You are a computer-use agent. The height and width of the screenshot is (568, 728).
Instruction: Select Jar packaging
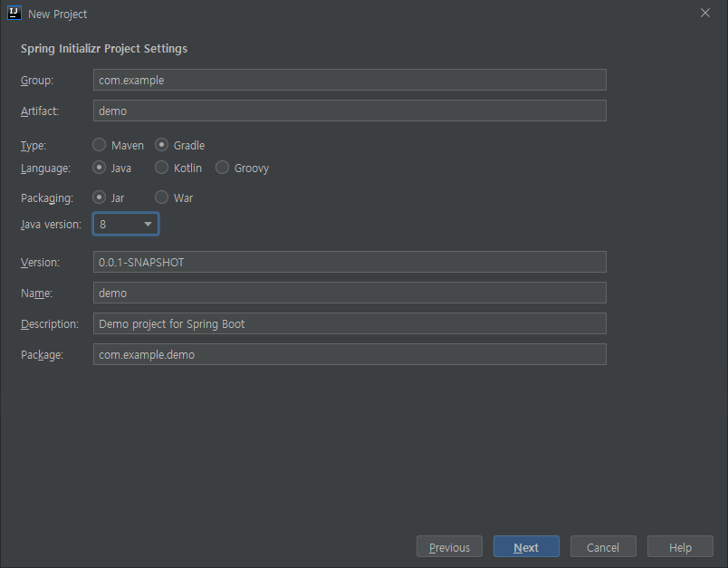coord(108,197)
